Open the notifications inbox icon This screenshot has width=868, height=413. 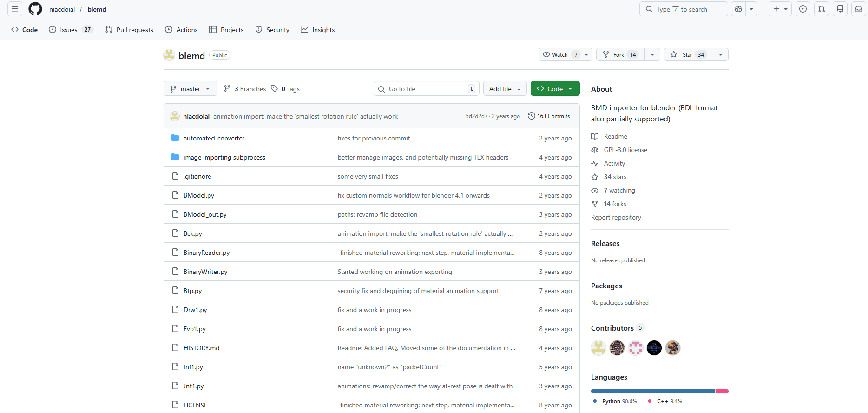(859, 9)
